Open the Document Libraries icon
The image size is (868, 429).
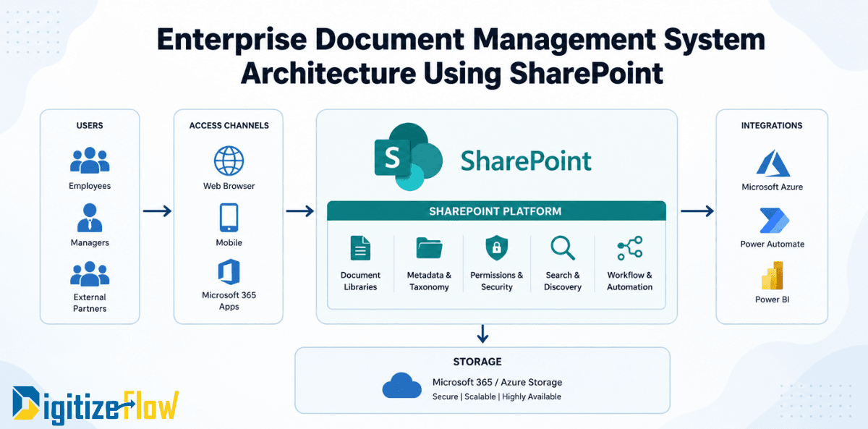pyautogui.click(x=360, y=248)
